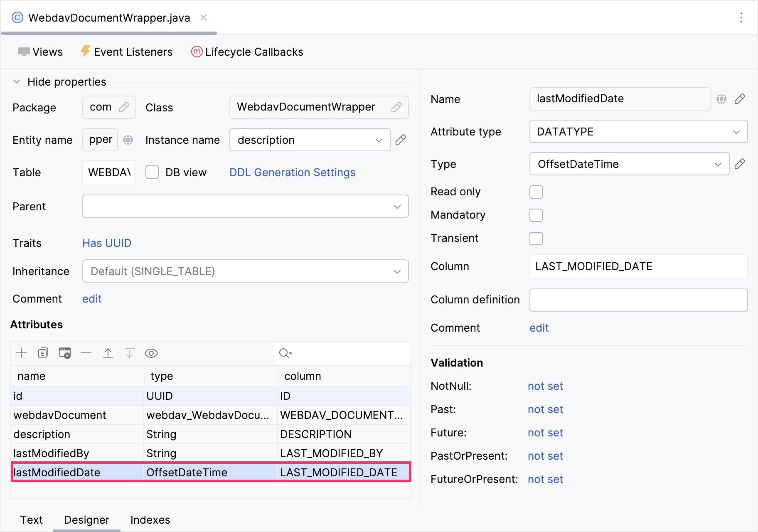
Task: Edit the OffsetDateTime type with pencil icon
Action: 740,164
